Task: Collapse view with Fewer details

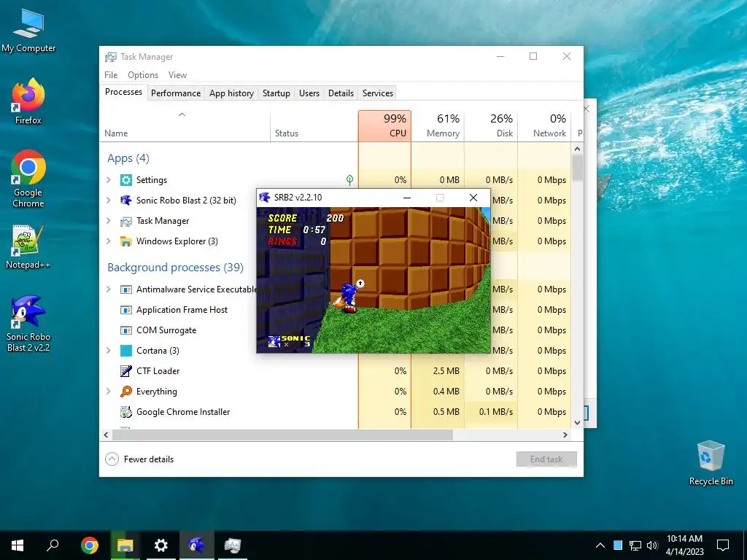Action: coord(139,459)
